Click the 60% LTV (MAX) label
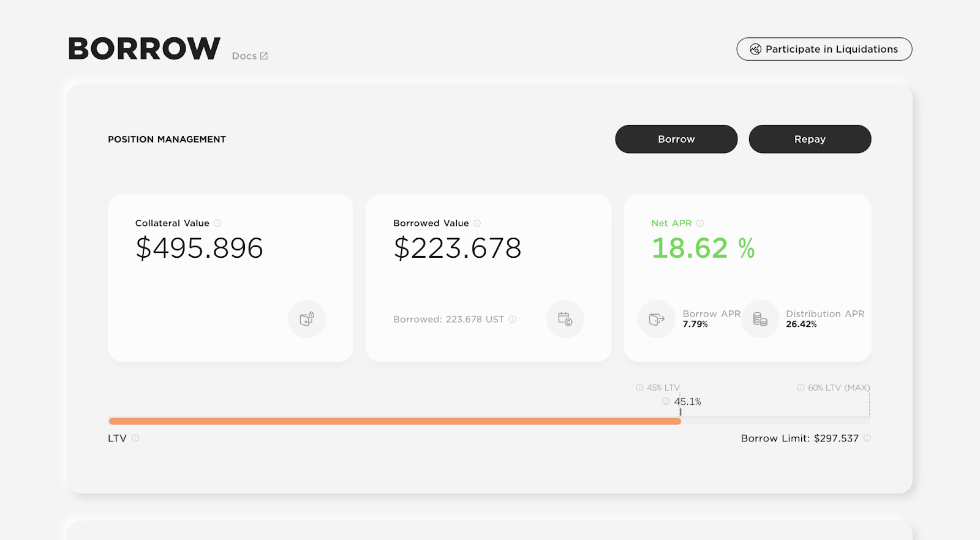The image size is (980, 540). click(839, 388)
